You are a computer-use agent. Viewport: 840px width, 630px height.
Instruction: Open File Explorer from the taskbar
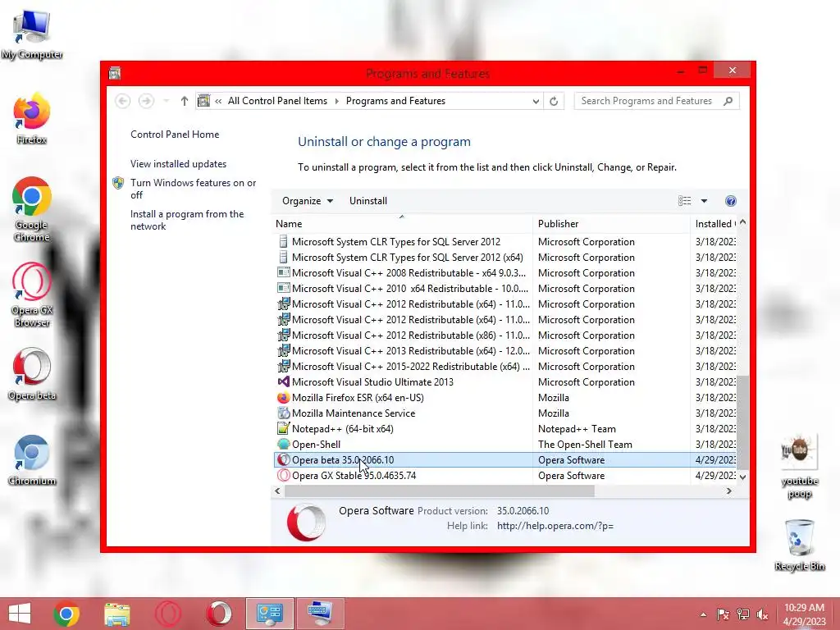click(117, 614)
